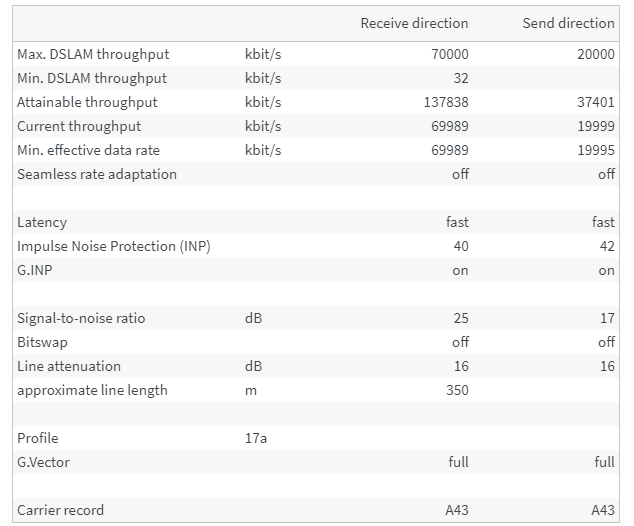This screenshot has height=526, width=634.
Task: Click the line length value 350
Action: (456, 390)
